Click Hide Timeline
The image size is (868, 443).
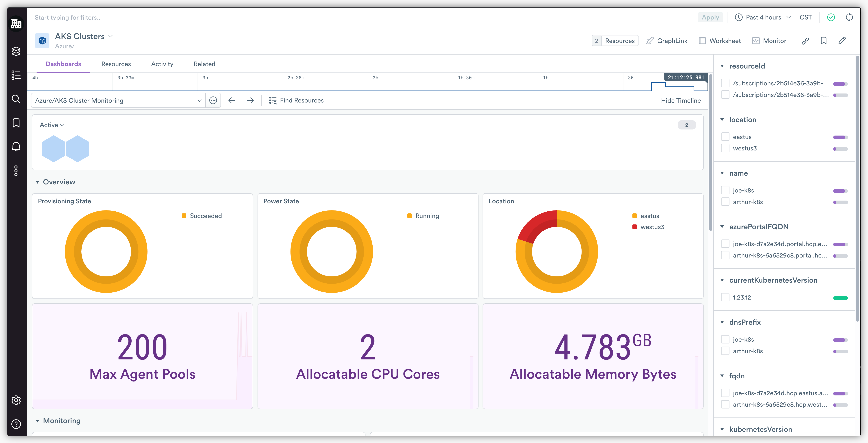click(x=681, y=100)
